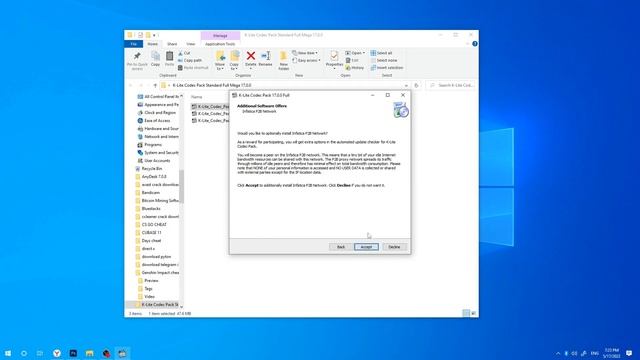Select Ease of Access in navigation pane
The image size is (640, 360).
[x=157, y=121]
